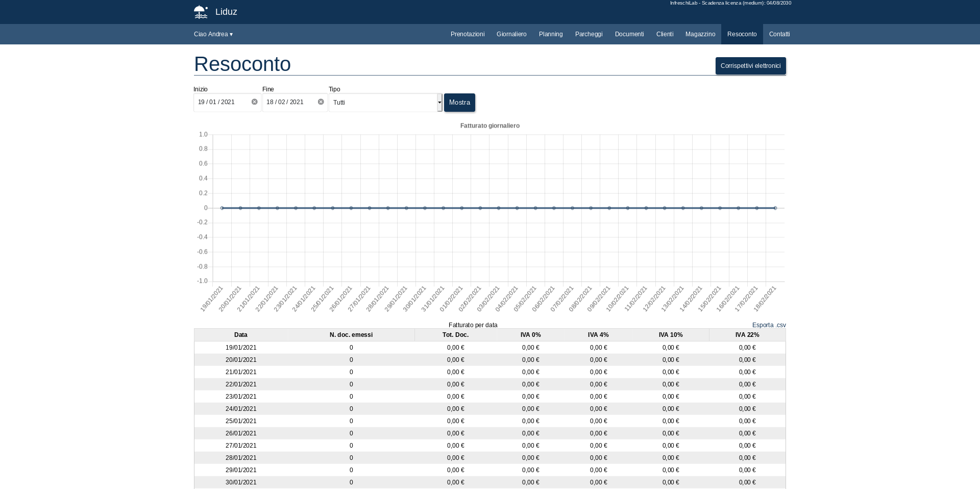Image resolution: width=980 pixels, height=489 pixels.
Task: Open the Parcheggi section
Action: pyautogui.click(x=589, y=34)
